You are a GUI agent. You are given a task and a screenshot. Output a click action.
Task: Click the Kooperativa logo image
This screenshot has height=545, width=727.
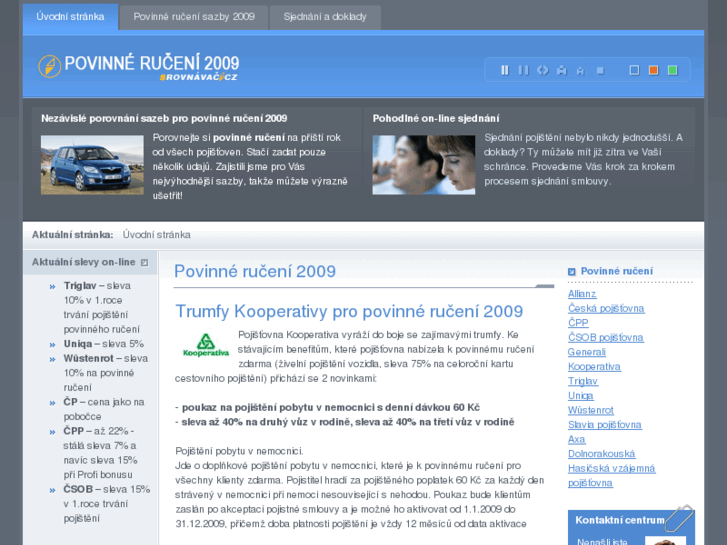click(x=206, y=344)
